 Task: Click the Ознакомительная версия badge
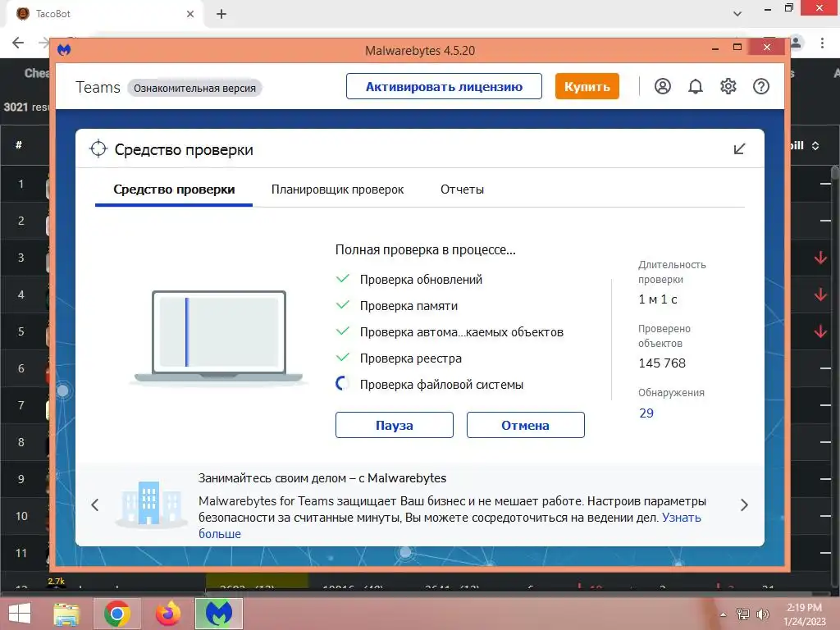[x=194, y=88]
